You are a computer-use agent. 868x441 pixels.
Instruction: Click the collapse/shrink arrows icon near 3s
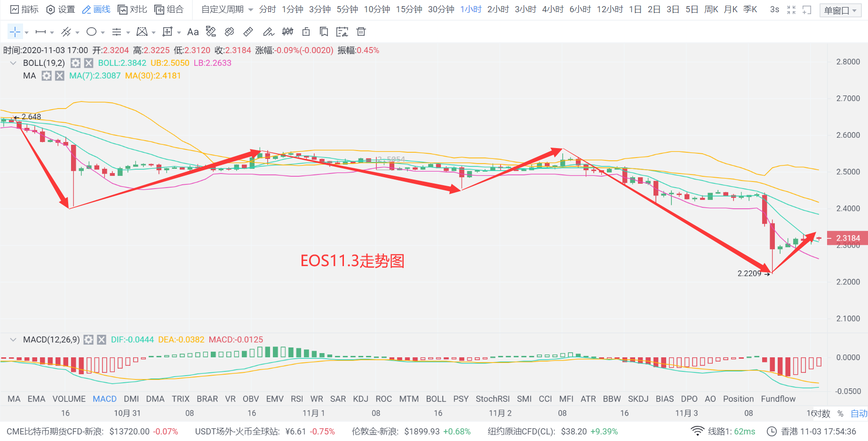pos(791,9)
